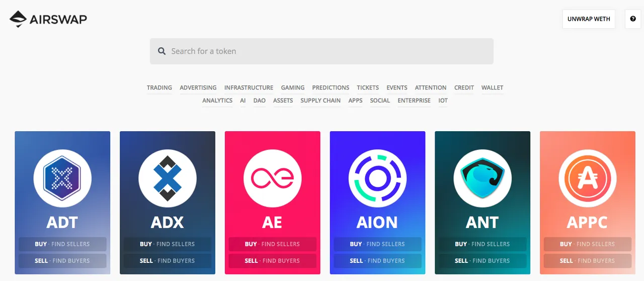Filter by Social category
This screenshot has width=644, height=281.
tap(380, 101)
